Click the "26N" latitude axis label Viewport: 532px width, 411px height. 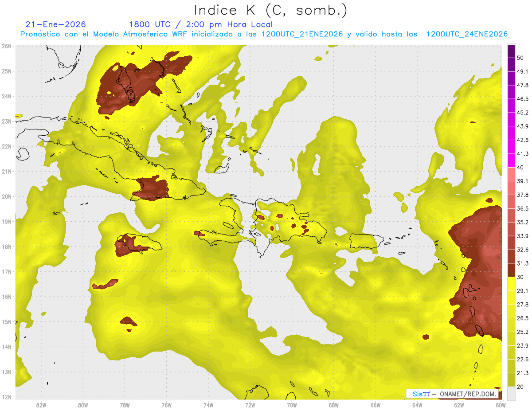coord(6,46)
